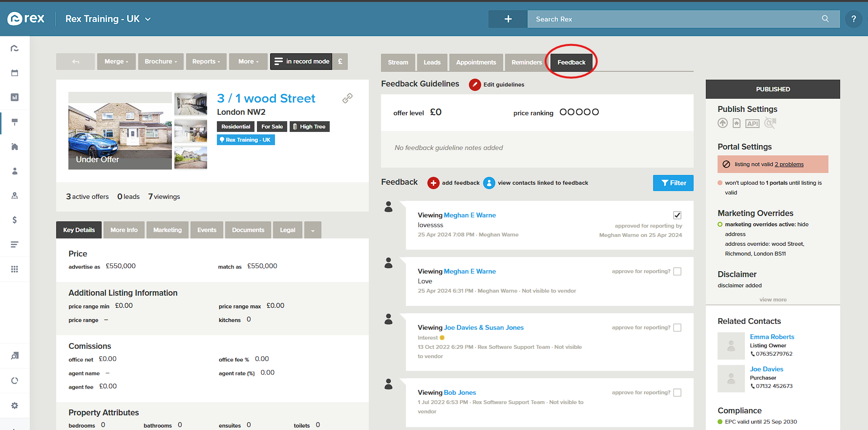The image size is (868, 430).
Task: Uncheck approved reporting box for lovessss feedback
Action: click(x=677, y=215)
